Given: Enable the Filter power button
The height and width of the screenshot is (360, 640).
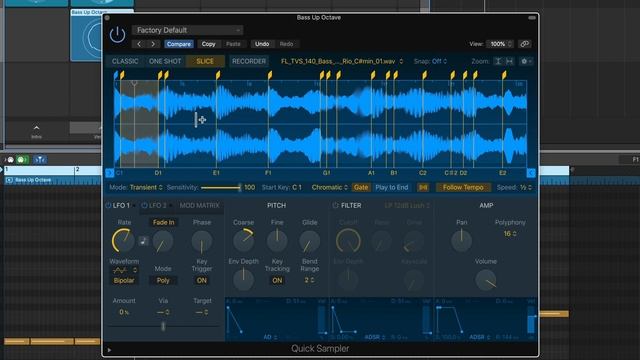Looking at the screenshot, I should coord(336,205).
